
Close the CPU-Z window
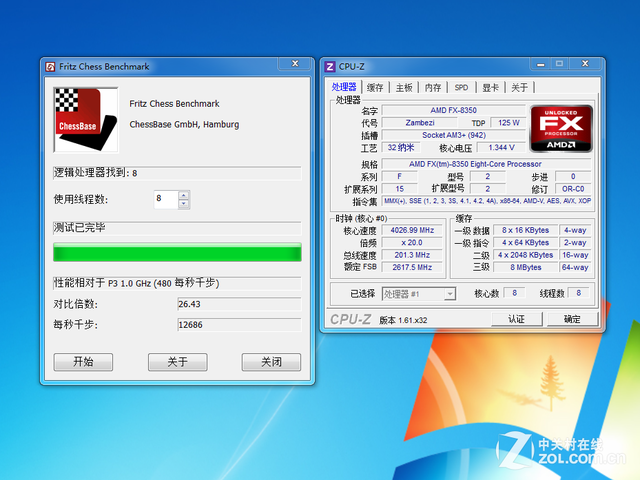coord(585,64)
